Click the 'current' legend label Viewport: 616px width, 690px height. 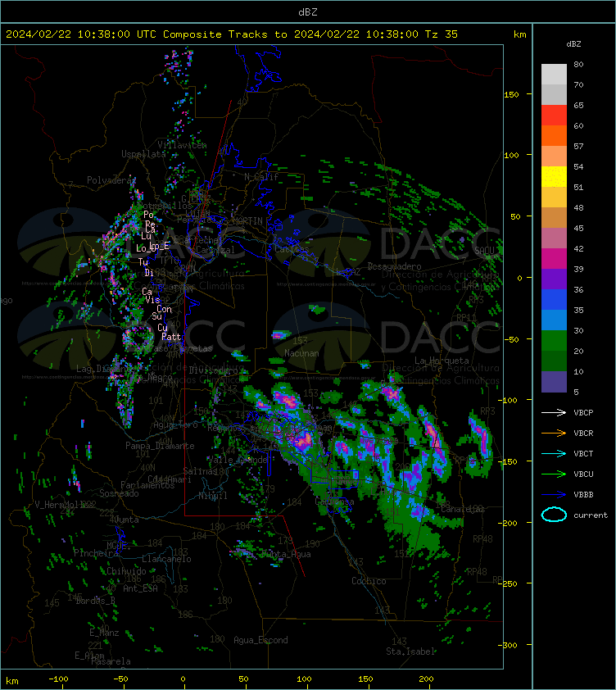(x=591, y=515)
